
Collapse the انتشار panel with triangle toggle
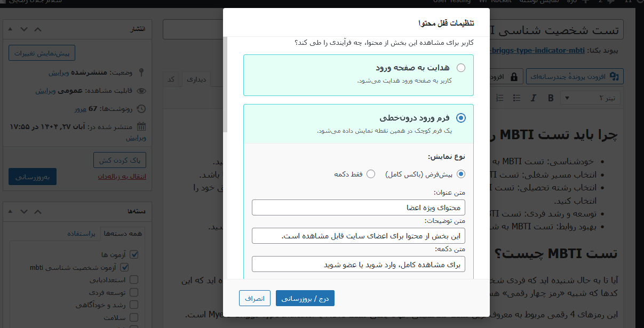click(12, 29)
